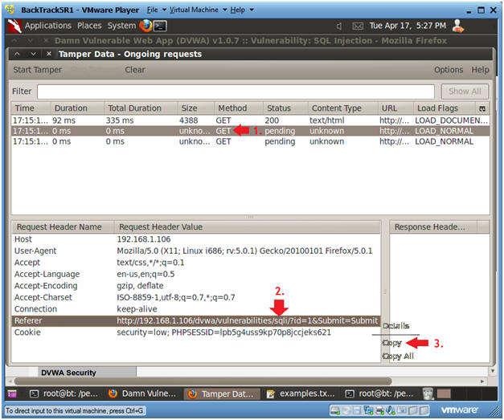504x420 pixels.
Task: Select the User-Agent header row
Action: (x=196, y=251)
